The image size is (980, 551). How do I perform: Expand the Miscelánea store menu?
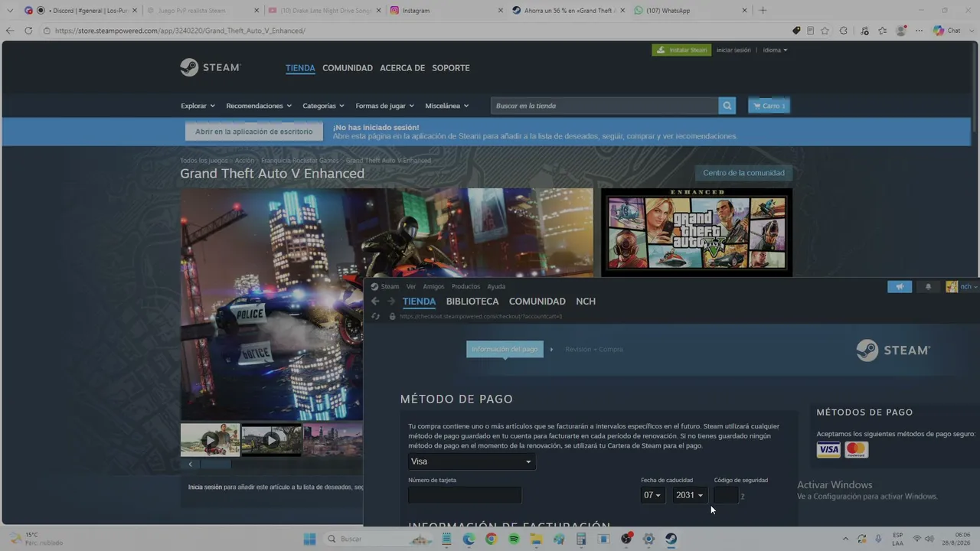coord(447,106)
